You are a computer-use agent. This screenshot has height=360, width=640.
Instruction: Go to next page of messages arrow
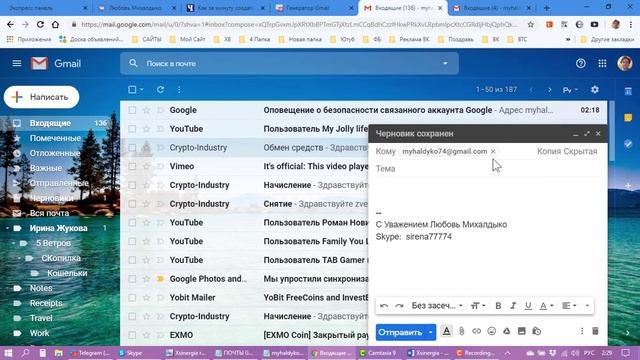(550, 89)
